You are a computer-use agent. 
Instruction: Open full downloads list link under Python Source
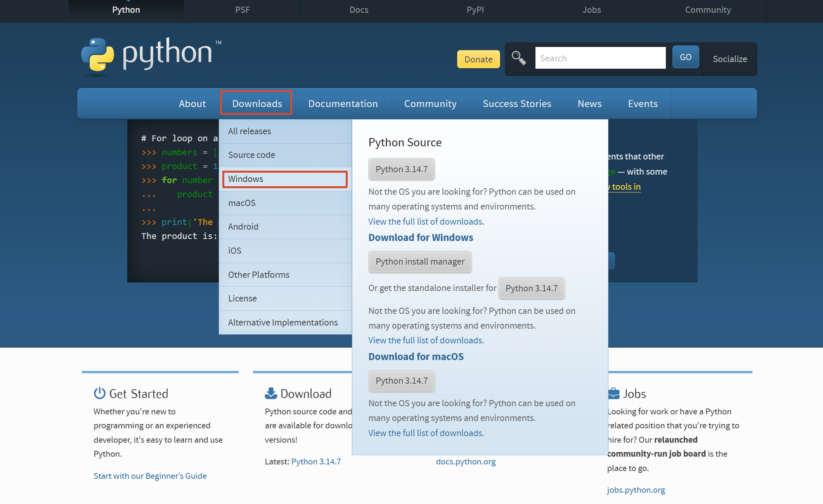click(x=426, y=222)
